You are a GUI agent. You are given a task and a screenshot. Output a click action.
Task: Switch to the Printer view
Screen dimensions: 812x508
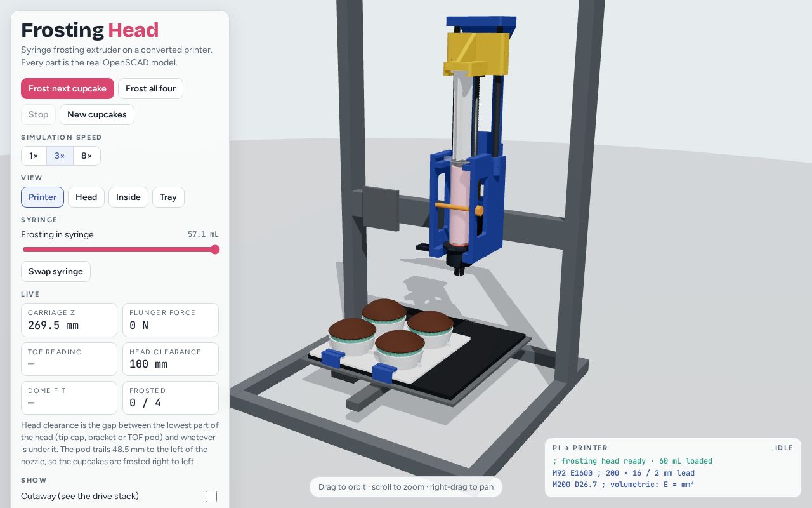tap(43, 197)
